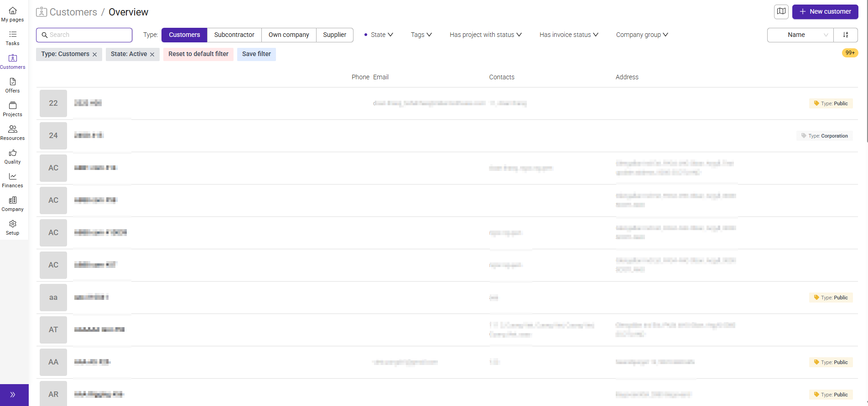This screenshot has width=868, height=406.
Task: Open the customer with avatar aa
Action: tap(53, 298)
